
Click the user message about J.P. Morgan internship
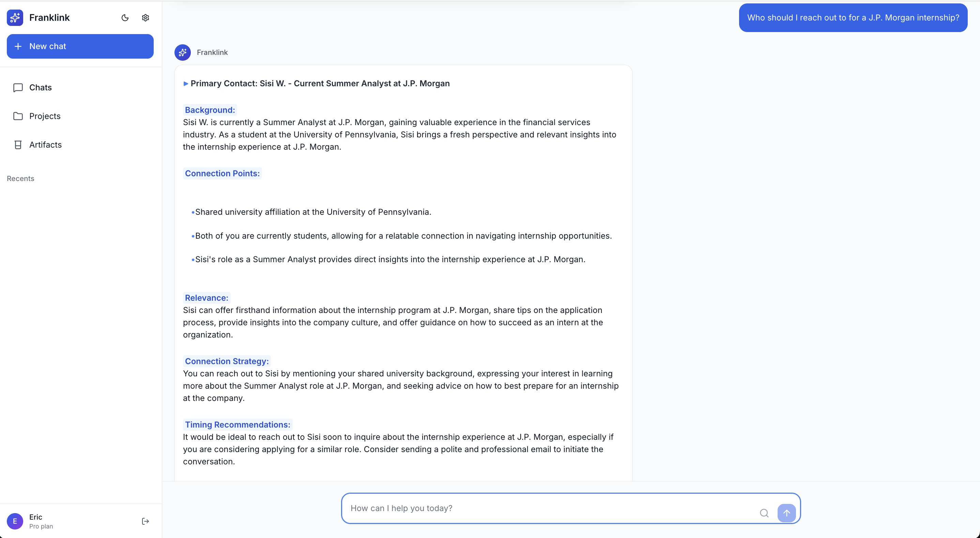click(853, 17)
